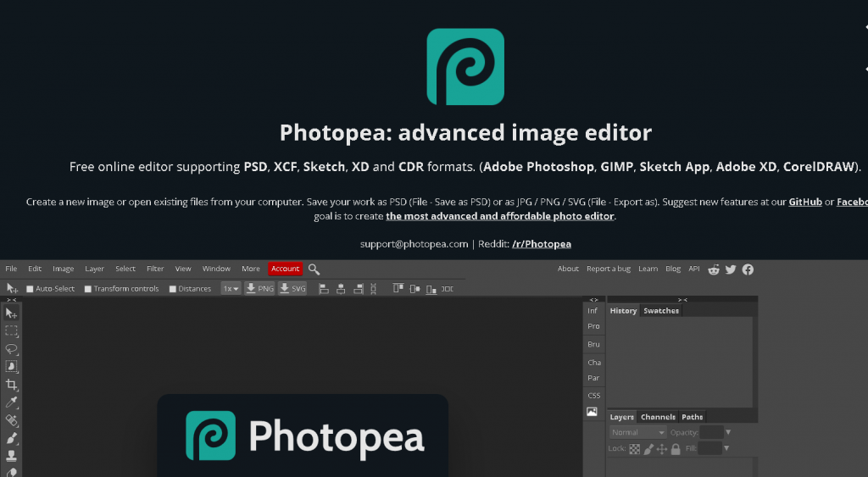This screenshot has height=477, width=868.
Task: Select the Lasso tool in the toolbar
Action: click(12, 348)
